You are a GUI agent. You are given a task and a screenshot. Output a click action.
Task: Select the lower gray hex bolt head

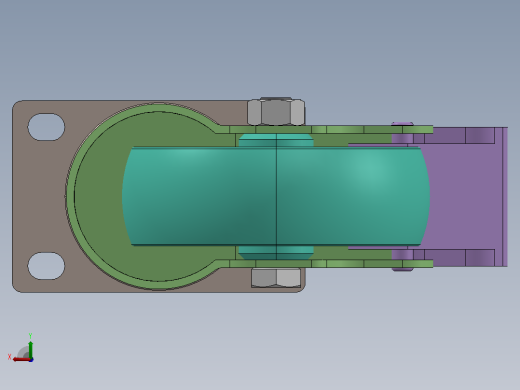click(x=276, y=278)
